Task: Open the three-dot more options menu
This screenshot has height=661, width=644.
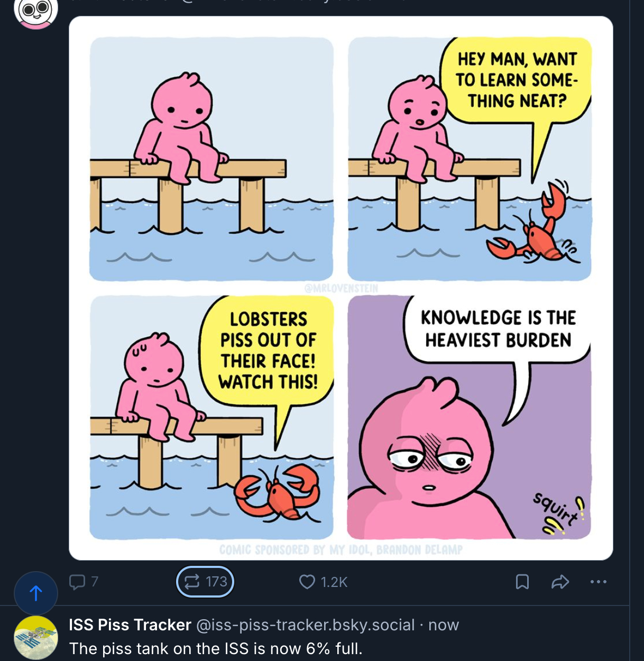Action: pos(598,582)
